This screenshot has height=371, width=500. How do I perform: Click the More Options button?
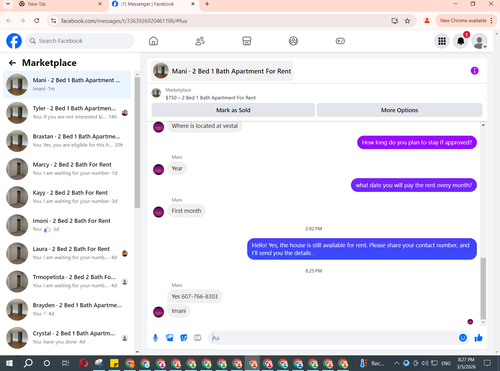pyautogui.click(x=399, y=110)
